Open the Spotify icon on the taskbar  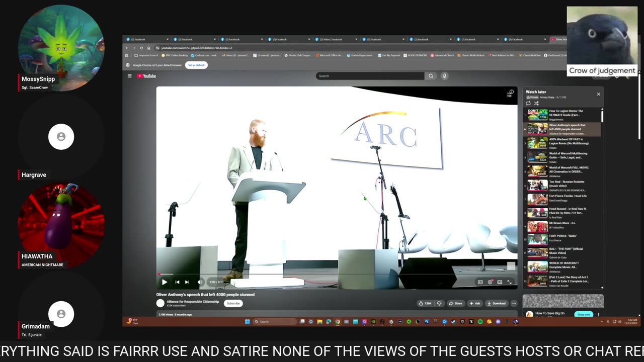pos(480,322)
